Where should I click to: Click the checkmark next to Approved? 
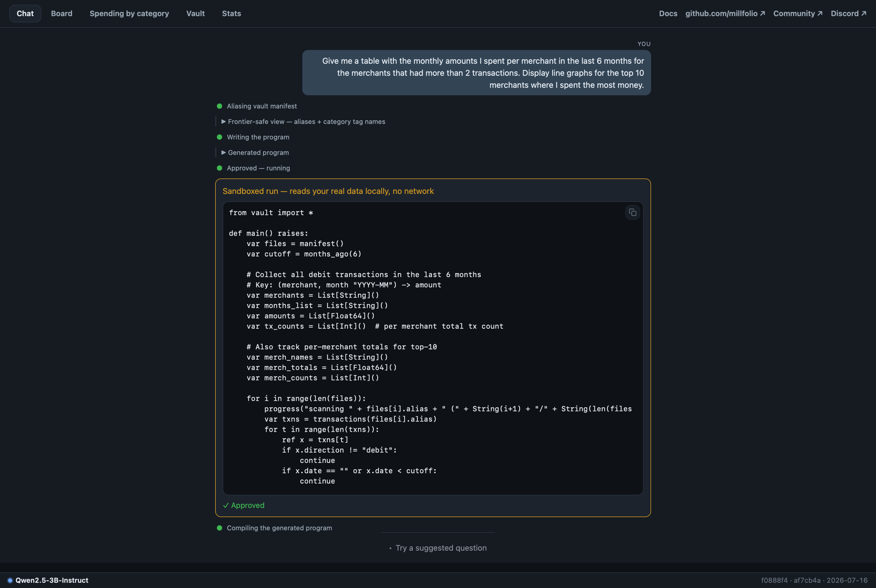tap(226, 505)
